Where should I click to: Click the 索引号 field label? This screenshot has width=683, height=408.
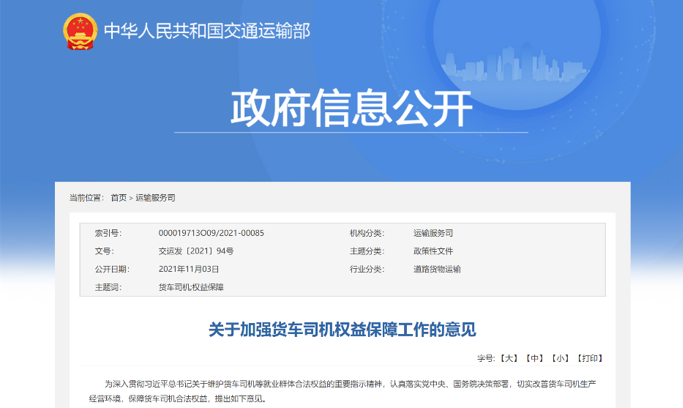coord(108,233)
